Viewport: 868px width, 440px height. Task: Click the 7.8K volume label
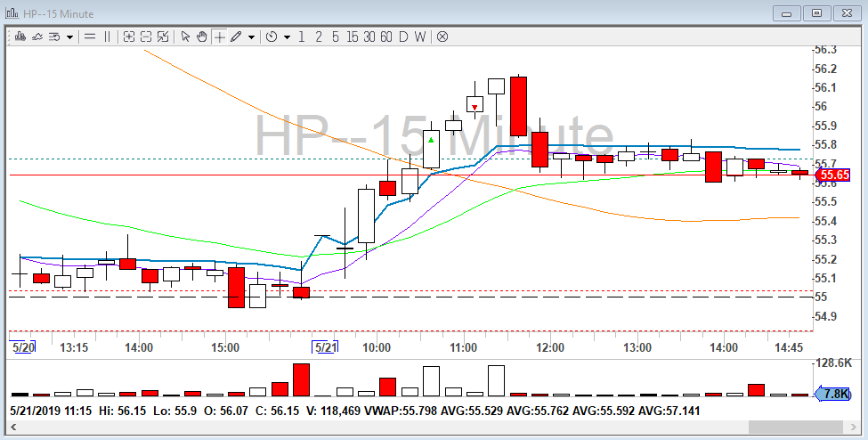pos(833,394)
